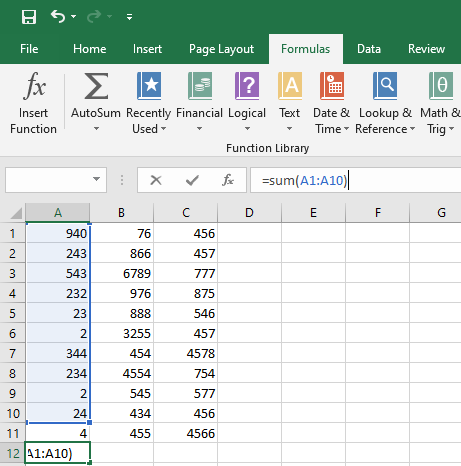Click cell A1 containing 940
Viewport: 461px width, 466px height.
(x=58, y=233)
